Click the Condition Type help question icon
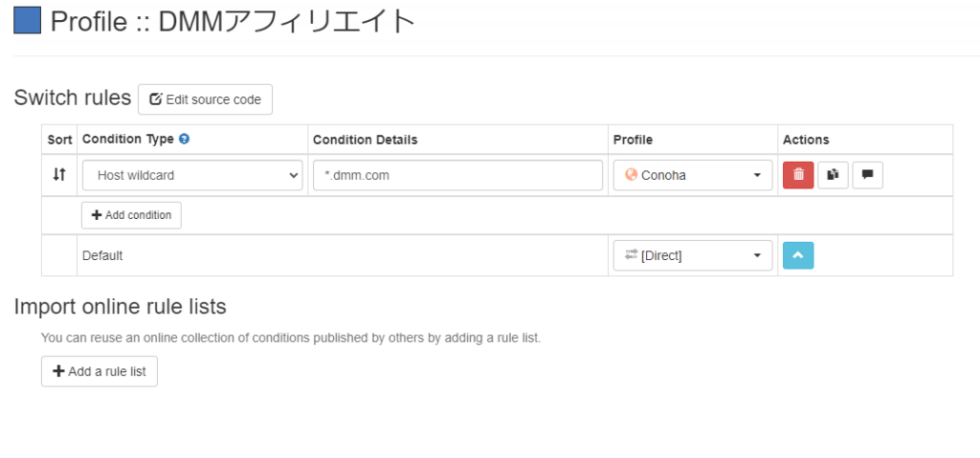 pos(184,140)
